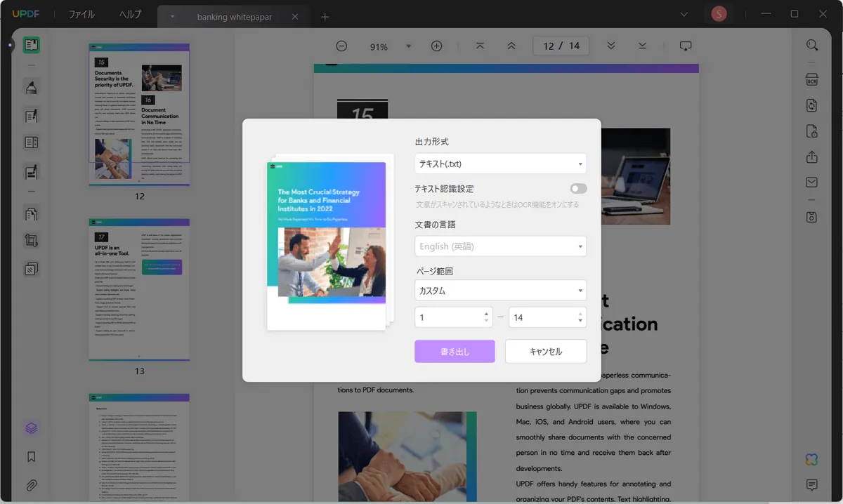843x504 pixels.
Task: Open the Share file icon
Action: click(x=812, y=157)
